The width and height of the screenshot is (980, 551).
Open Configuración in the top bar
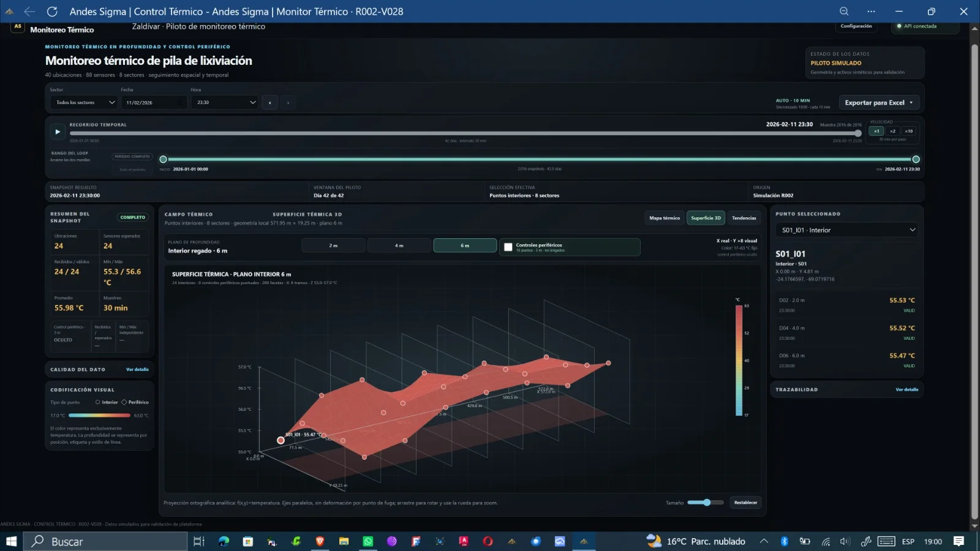tap(856, 26)
